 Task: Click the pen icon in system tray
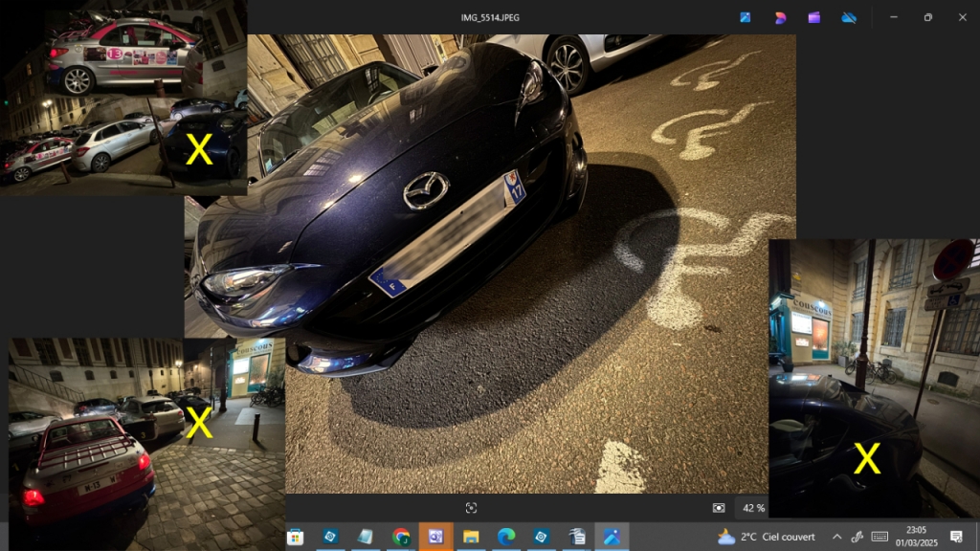(857, 537)
